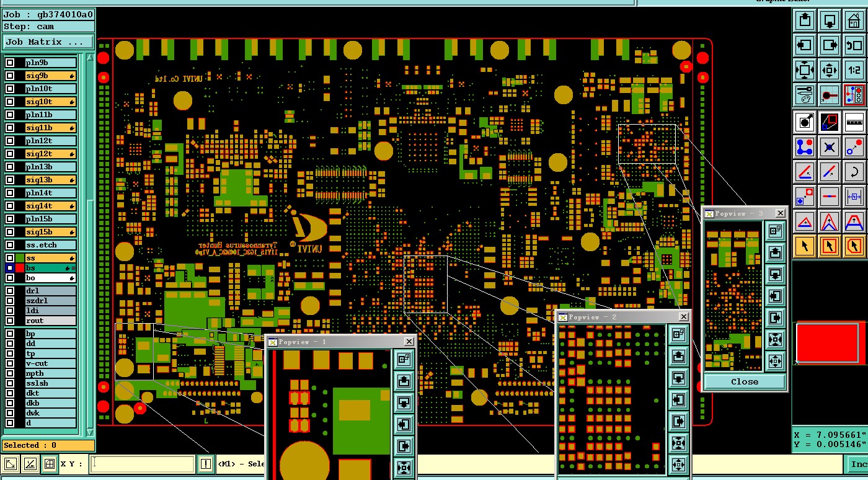Click the red color swatch of bs layer
This screenshot has width=868, height=480.
20,268
